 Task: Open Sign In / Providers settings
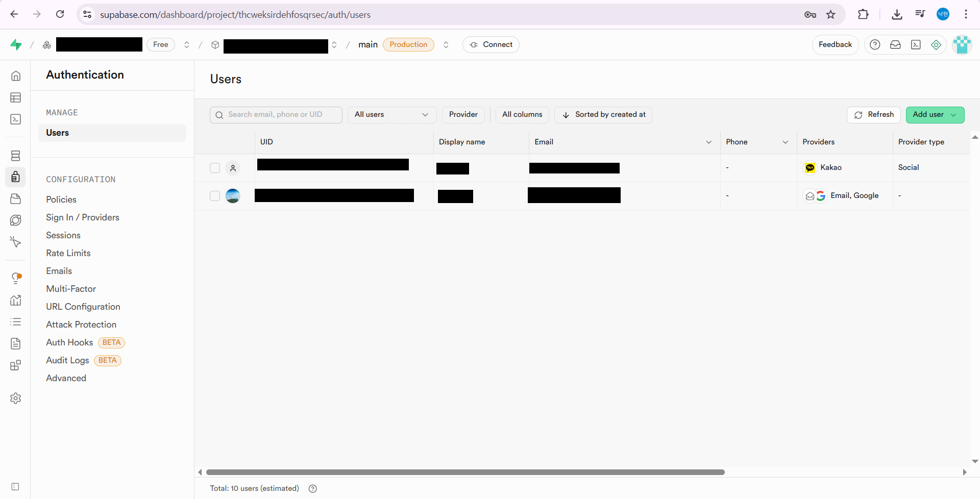tap(83, 217)
